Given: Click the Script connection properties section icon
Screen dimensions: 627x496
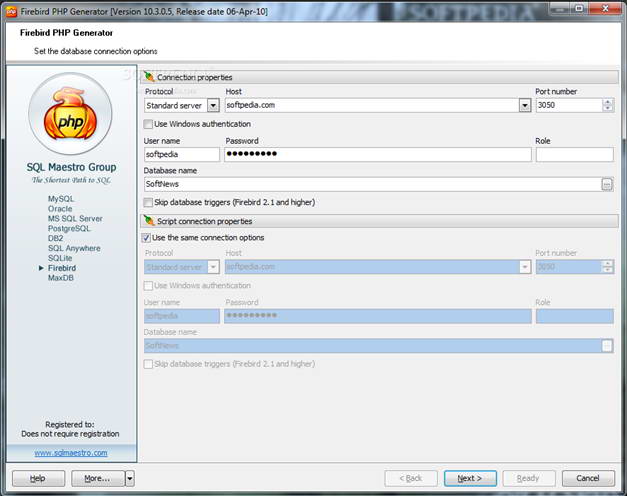Looking at the screenshot, I should pos(150,220).
